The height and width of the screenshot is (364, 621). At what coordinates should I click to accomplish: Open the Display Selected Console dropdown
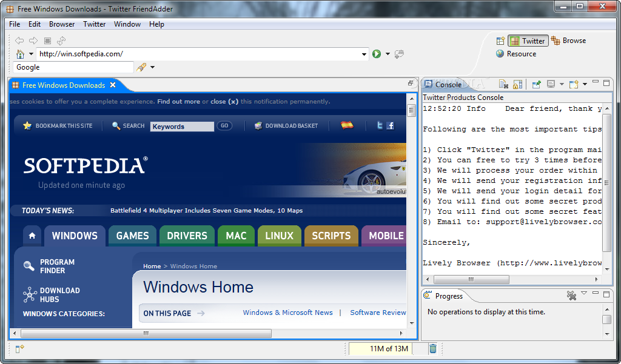coord(562,84)
